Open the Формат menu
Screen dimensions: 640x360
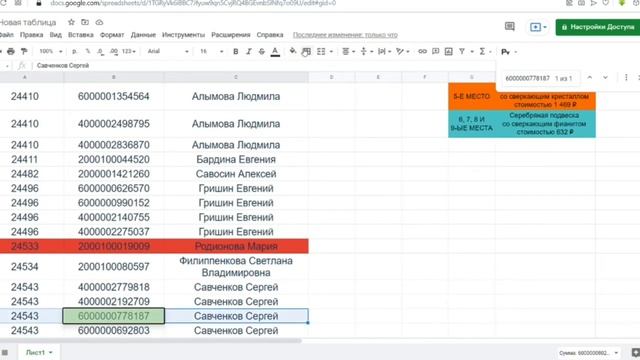[x=112, y=35]
